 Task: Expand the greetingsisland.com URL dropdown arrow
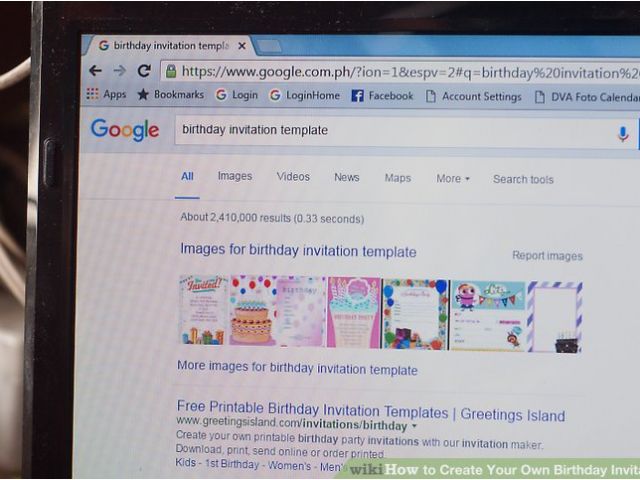coord(414,426)
